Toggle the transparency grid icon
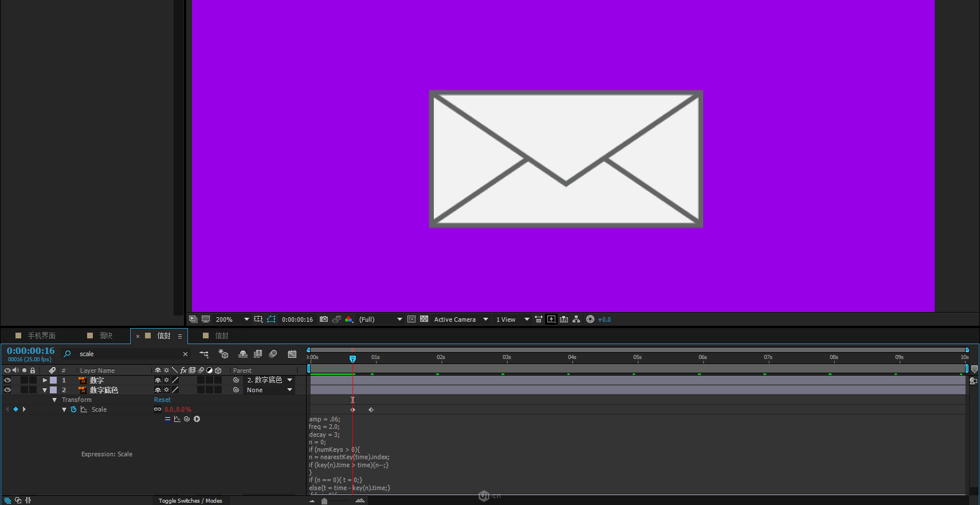 [x=424, y=319]
